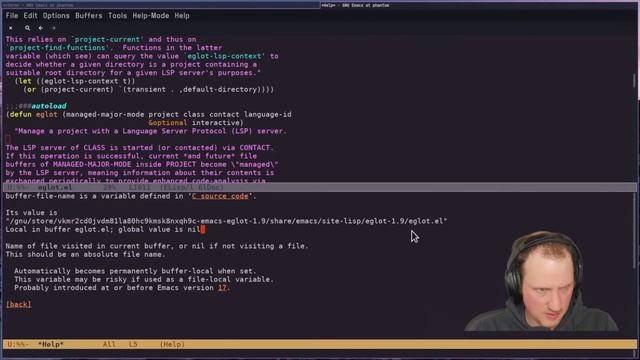Viewport: 640px width, 360px height.
Task: Click the webcam overlay of the presenter
Action: (543, 281)
